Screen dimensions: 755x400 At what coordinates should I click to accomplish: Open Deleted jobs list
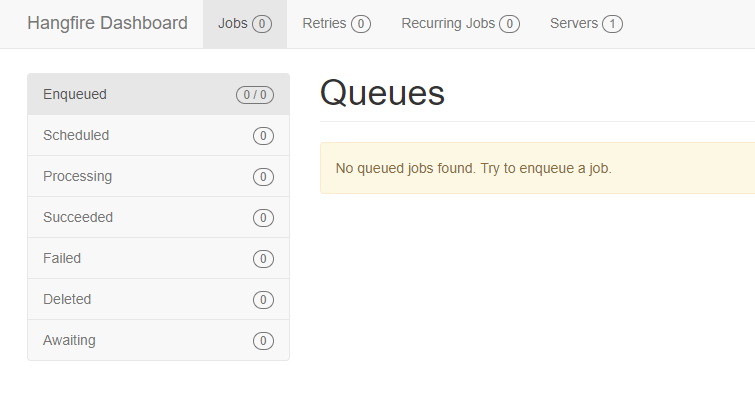click(x=158, y=299)
